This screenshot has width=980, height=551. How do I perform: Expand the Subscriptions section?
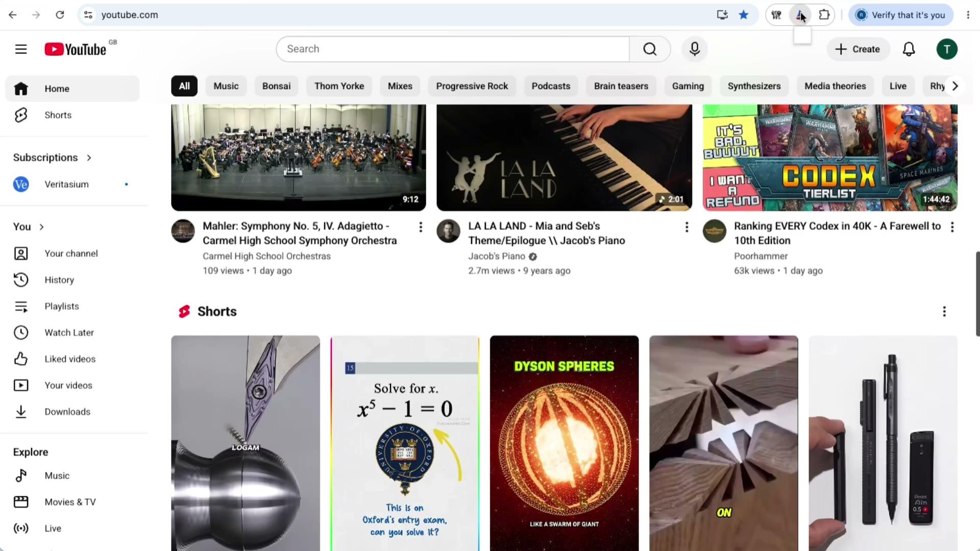click(x=52, y=158)
